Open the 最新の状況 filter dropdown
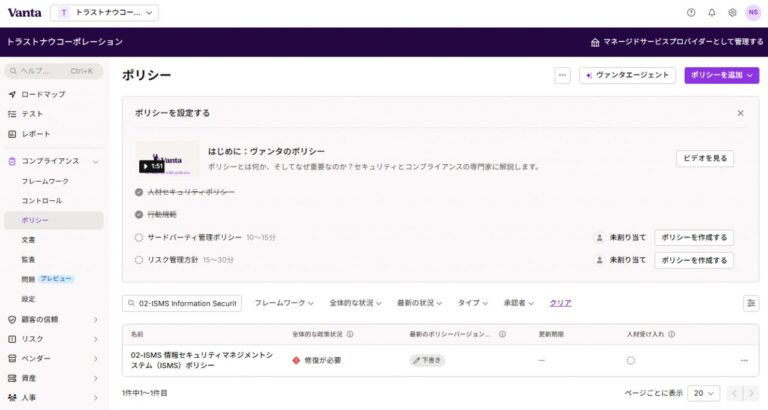This screenshot has height=410, width=768. (419, 303)
